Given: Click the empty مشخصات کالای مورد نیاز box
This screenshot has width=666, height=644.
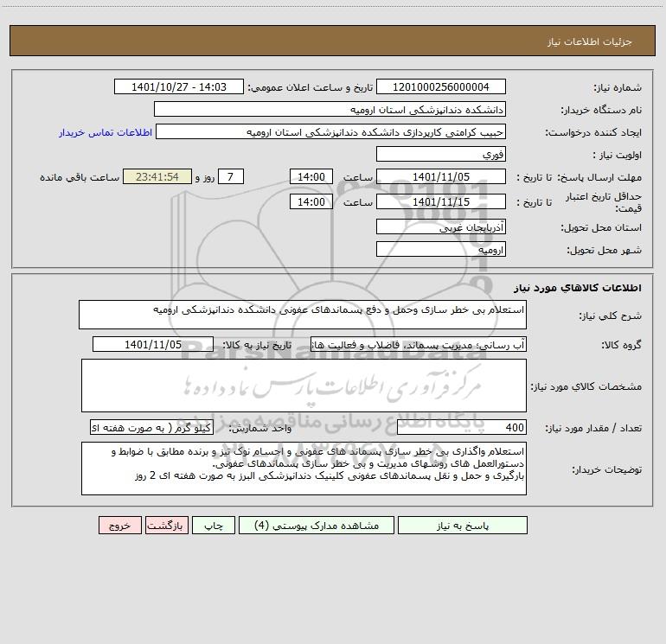Looking at the screenshot, I should click(x=304, y=386).
